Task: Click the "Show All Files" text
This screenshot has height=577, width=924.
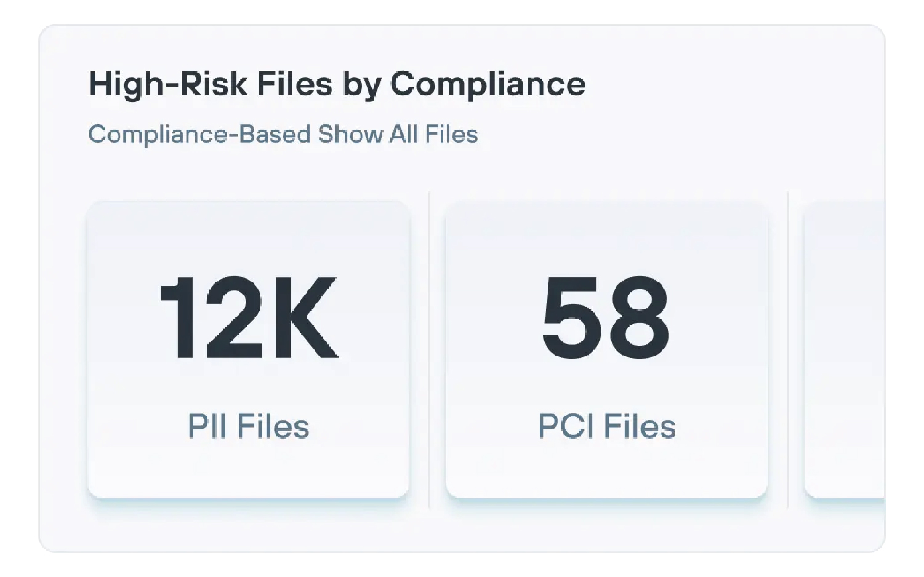Action: (398, 134)
